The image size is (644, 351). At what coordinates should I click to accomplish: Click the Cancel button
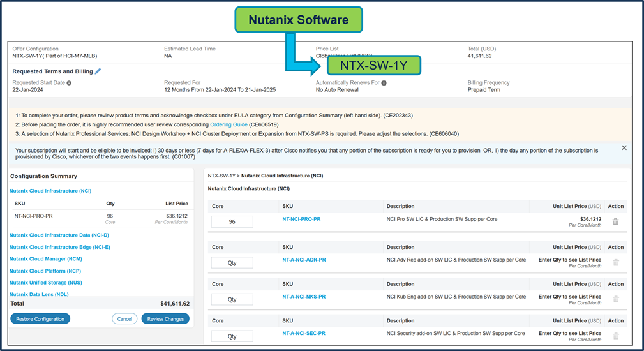tap(124, 319)
